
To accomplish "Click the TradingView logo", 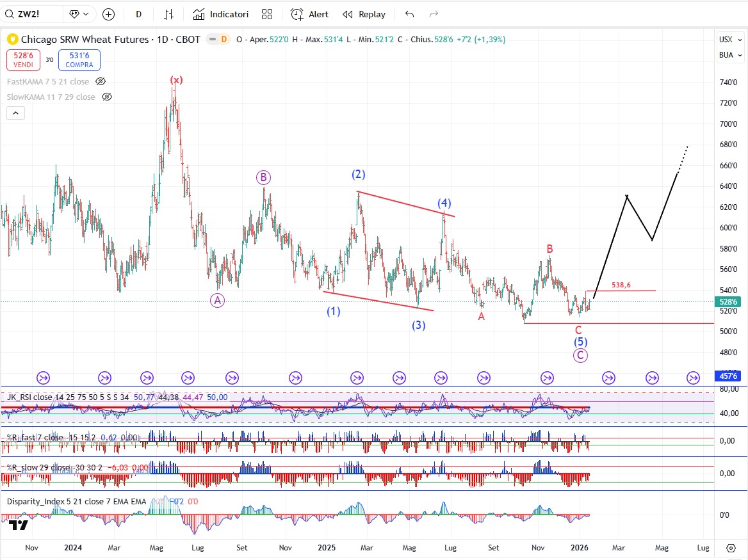I will point(19,525).
